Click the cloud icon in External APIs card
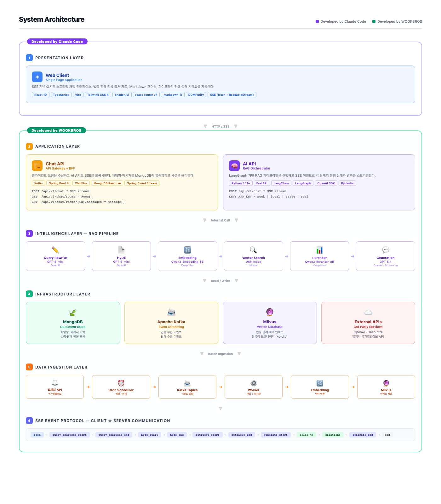 tap(368, 312)
